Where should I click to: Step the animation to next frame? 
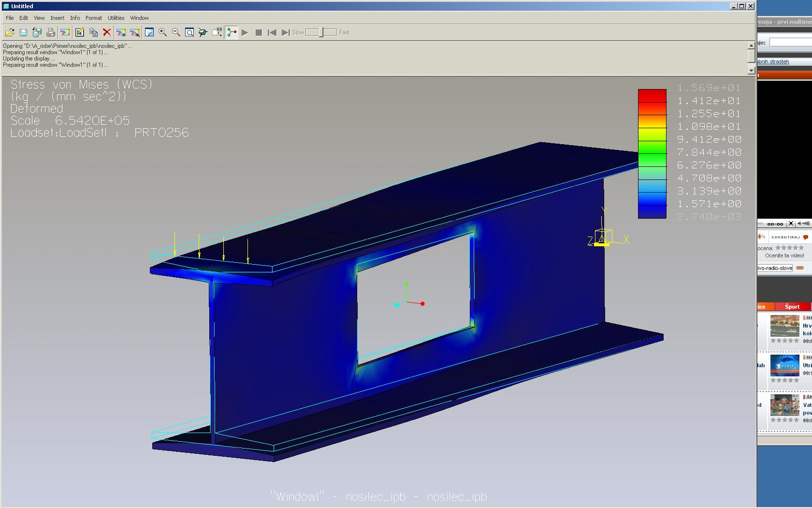click(x=286, y=32)
